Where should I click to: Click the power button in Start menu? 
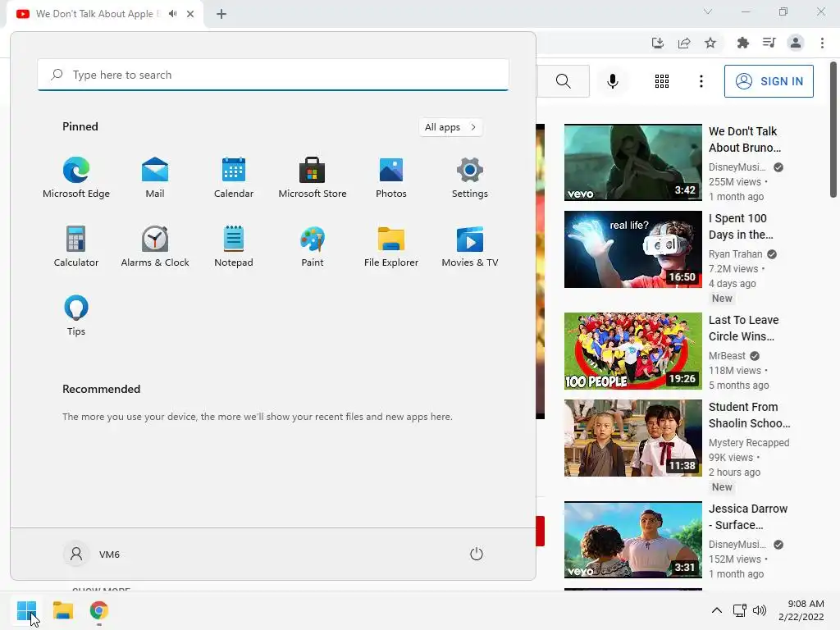(x=477, y=554)
